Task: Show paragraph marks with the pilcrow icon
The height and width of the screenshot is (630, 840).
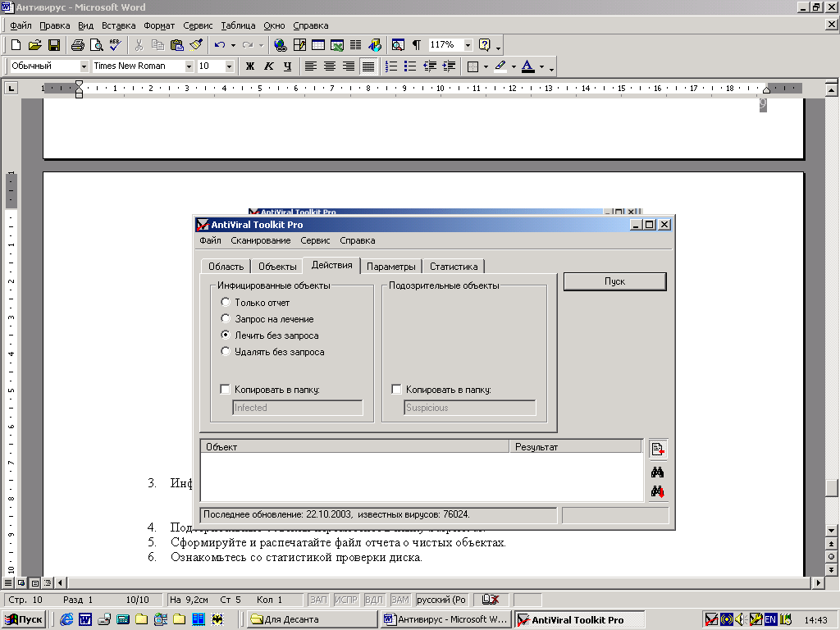Action: [417, 45]
